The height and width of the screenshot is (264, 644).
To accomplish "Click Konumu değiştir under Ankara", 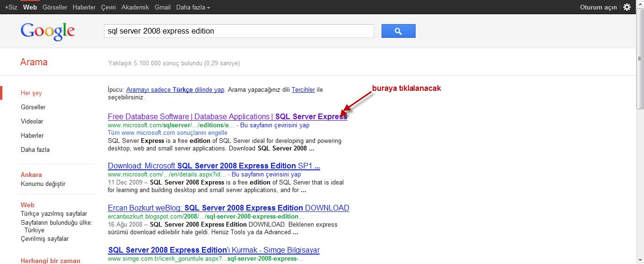I will click(43, 184).
